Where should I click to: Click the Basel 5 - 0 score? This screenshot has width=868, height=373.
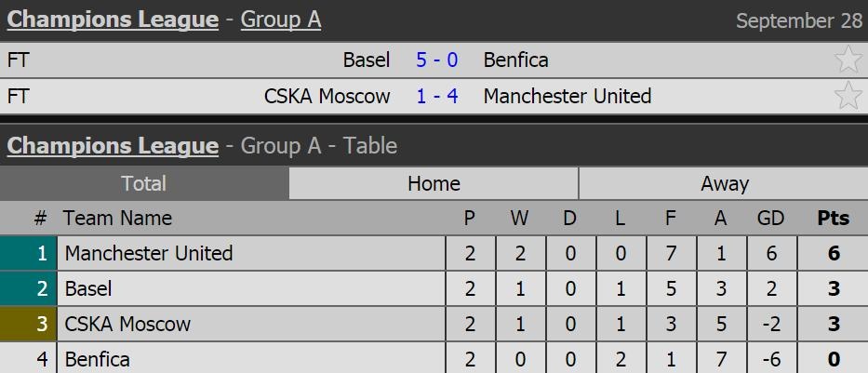pyautogui.click(x=436, y=60)
